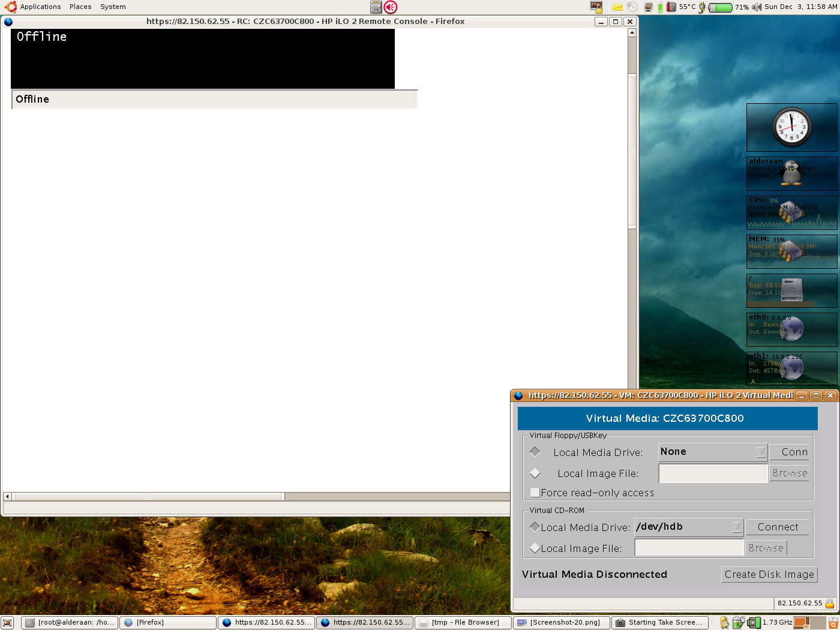840x630 pixels.
Task: Click the show desktop button in bottom panel
Action: click(x=7, y=623)
